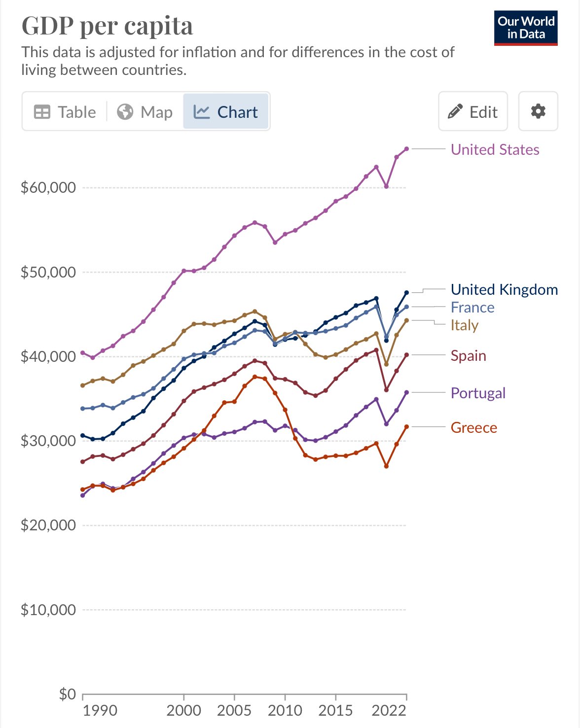This screenshot has width=581, height=728.
Task: Click Greece 2022 endpoint data point
Action: (x=406, y=426)
